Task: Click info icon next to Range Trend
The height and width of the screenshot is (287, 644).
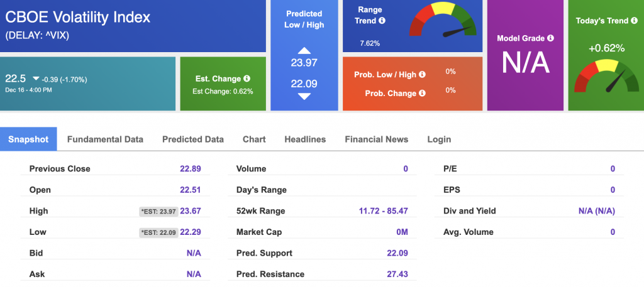Action: (382, 21)
